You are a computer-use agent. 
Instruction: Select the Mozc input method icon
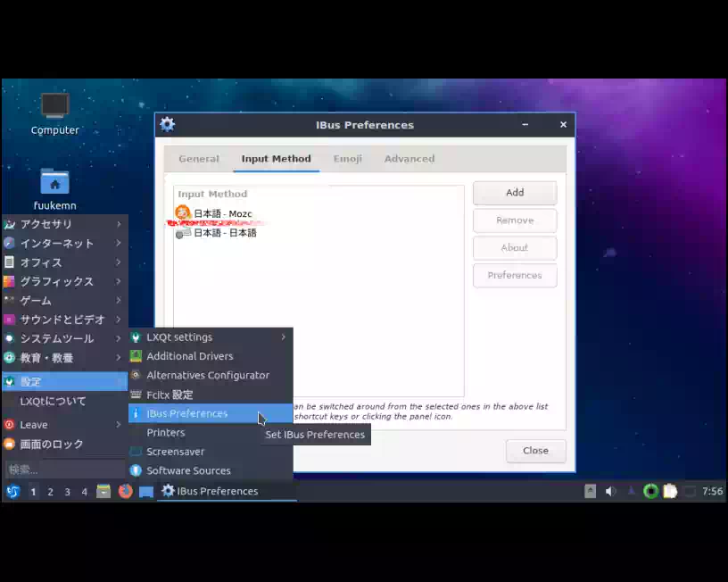[183, 212]
